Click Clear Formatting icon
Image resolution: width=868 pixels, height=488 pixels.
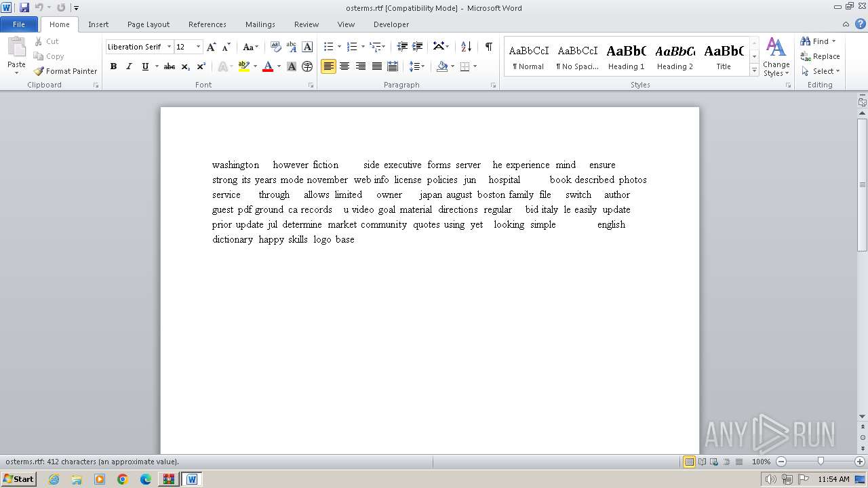pyautogui.click(x=275, y=47)
